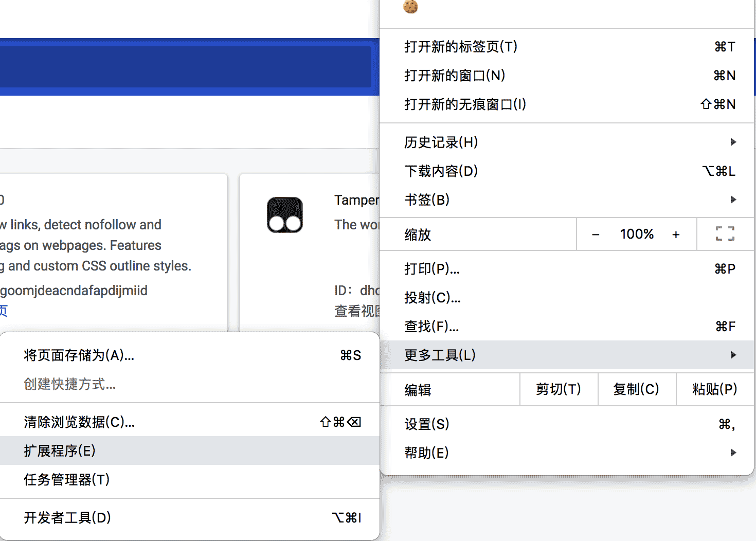Click the plus icon to zoom in
Viewport: 756px width, 541px height.
pyautogui.click(x=675, y=234)
